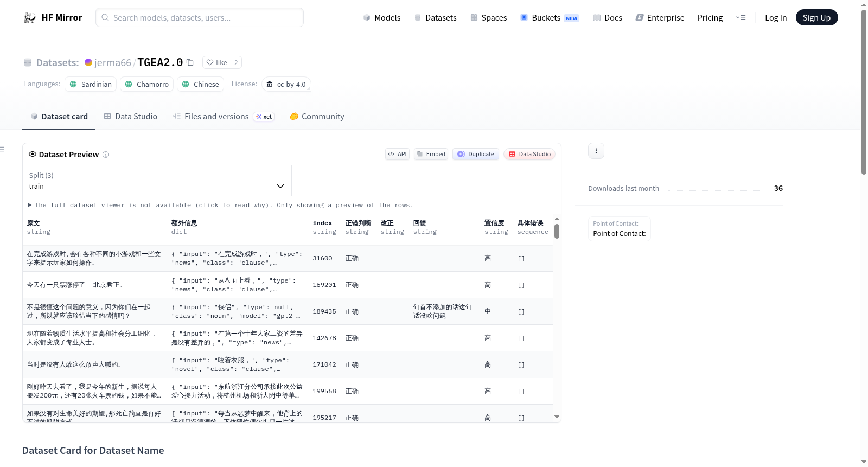Copy dataset name with the copy icon
868x467 pixels.
tap(190, 62)
